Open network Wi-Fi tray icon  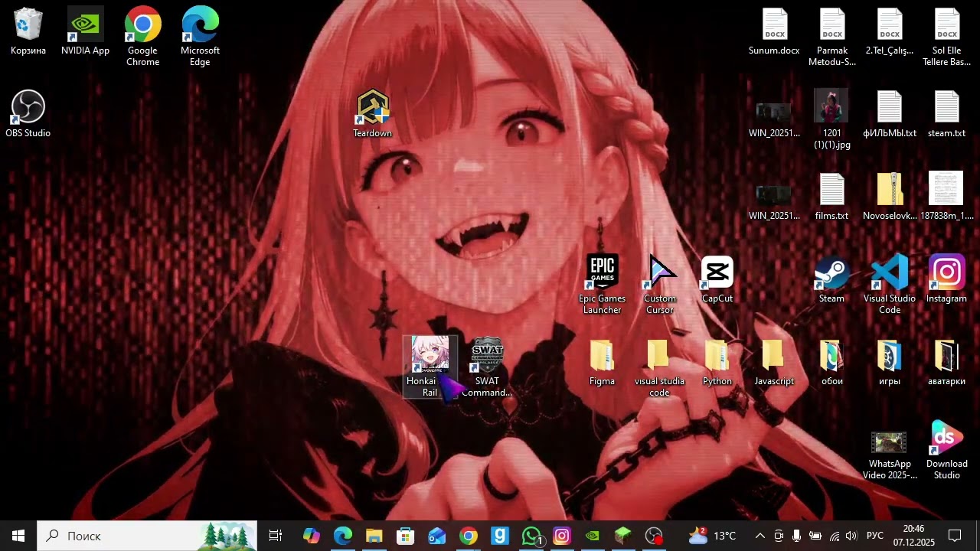834,536
